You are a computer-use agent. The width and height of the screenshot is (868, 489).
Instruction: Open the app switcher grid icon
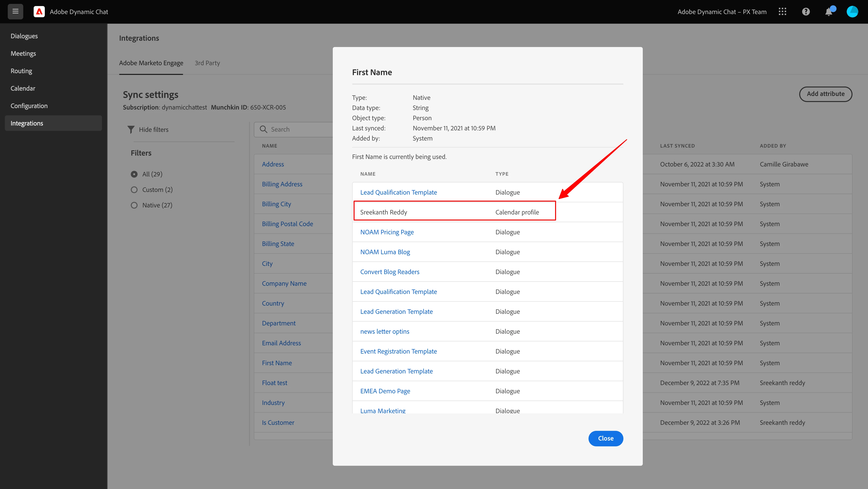click(783, 11)
